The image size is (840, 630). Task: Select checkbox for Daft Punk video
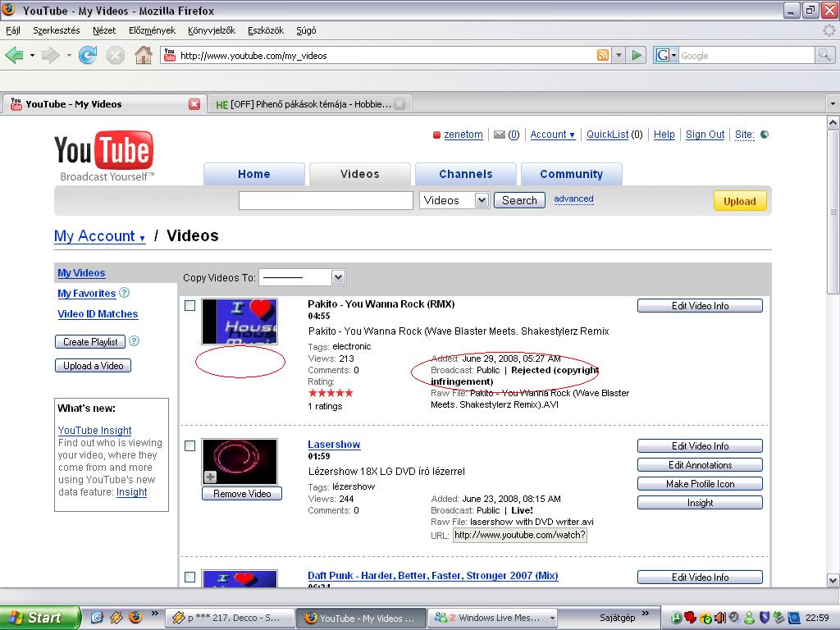point(189,577)
